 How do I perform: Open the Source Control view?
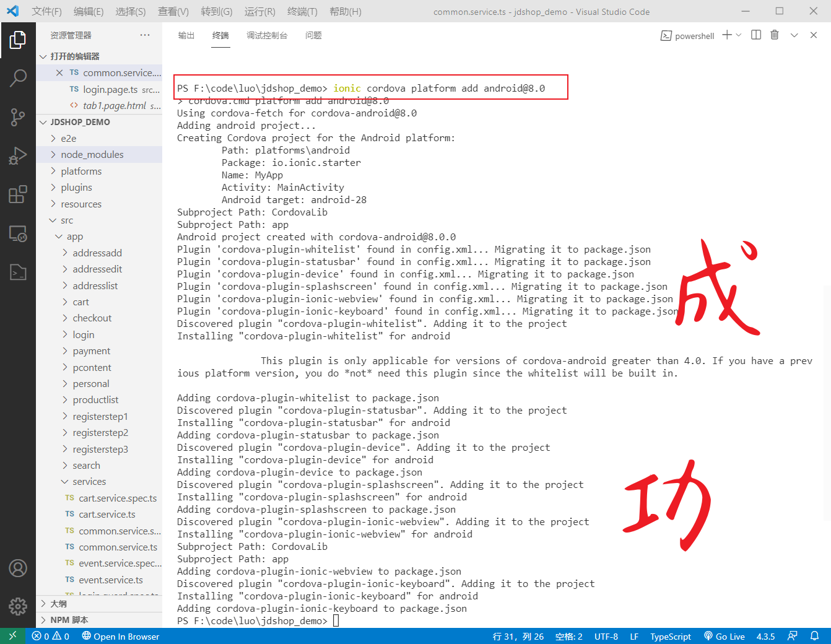[18, 117]
